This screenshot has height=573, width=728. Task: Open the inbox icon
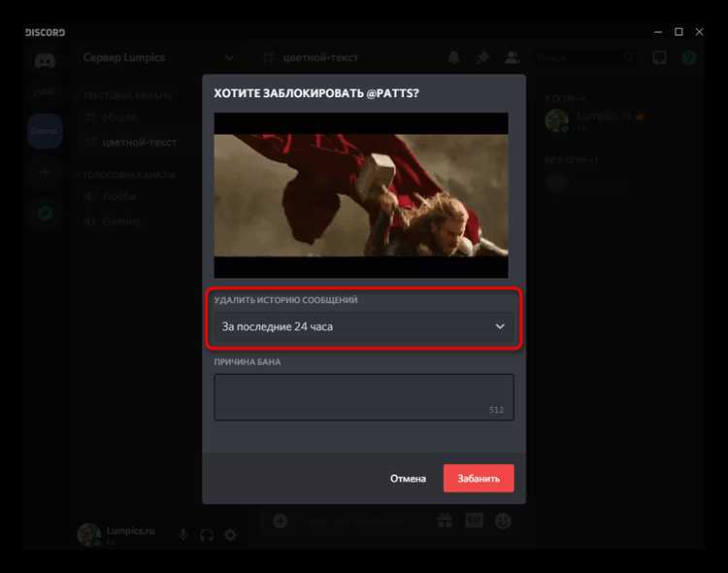pyautogui.click(x=660, y=57)
